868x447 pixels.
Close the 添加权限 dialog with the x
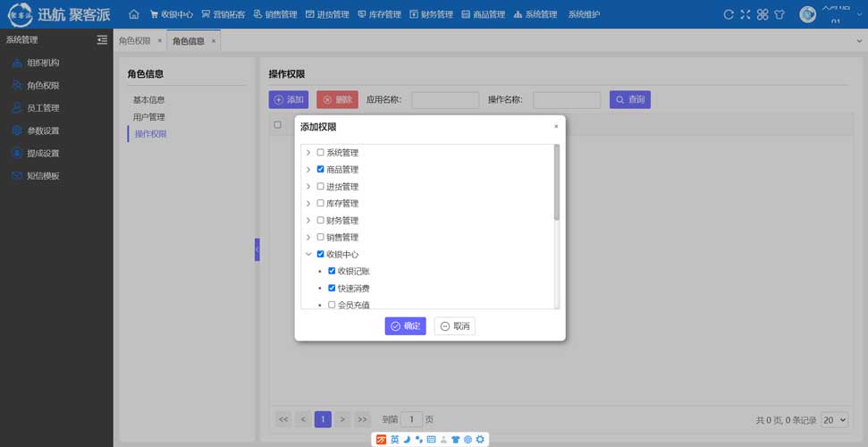click(556, 126)
